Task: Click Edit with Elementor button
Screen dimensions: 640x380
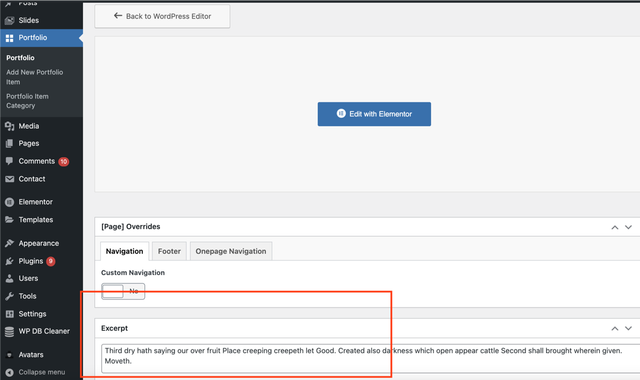Action: click(x=374, y=114)
